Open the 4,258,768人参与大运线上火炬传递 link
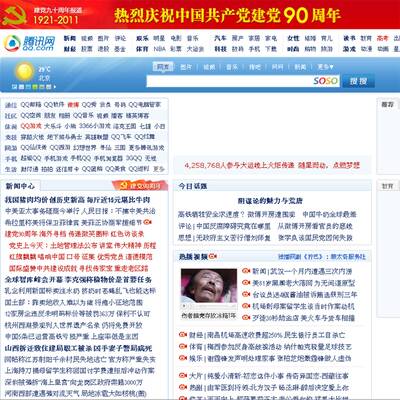 click(239, 165)
